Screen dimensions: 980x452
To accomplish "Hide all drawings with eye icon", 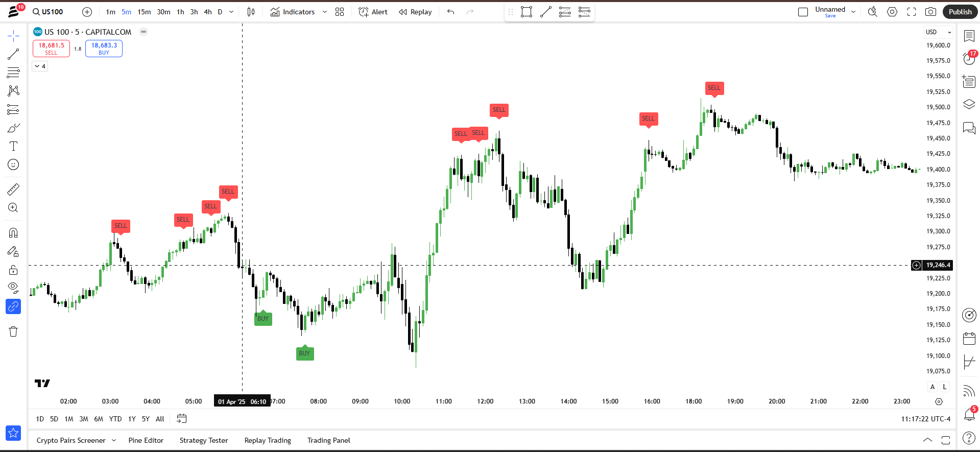I will click(x=13, y=288).
